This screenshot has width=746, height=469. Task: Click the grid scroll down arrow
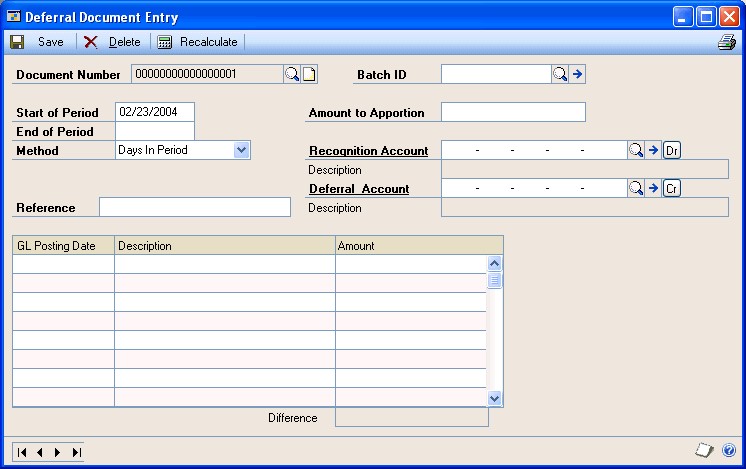[494, 398]
